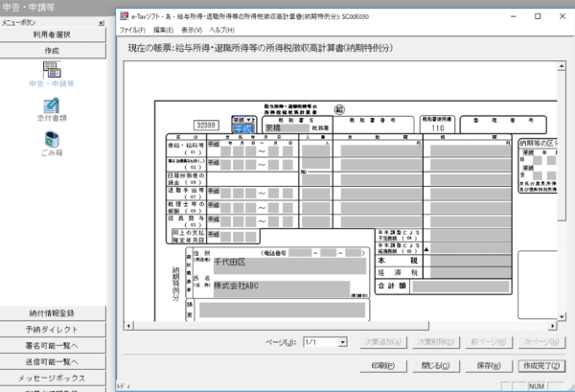Open the 申告・申請等 sidebar icon

(52, 74)
